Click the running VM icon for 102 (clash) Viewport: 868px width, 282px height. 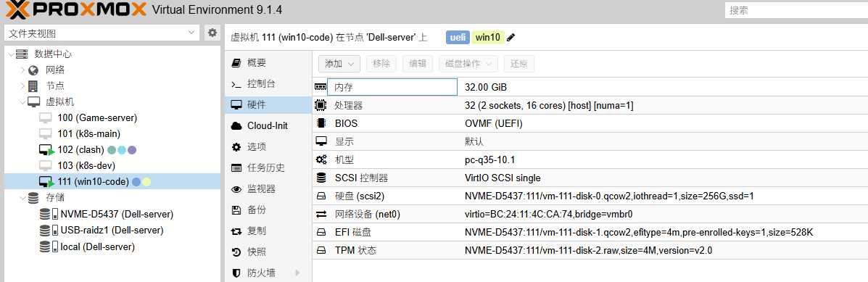click(46, 150)
